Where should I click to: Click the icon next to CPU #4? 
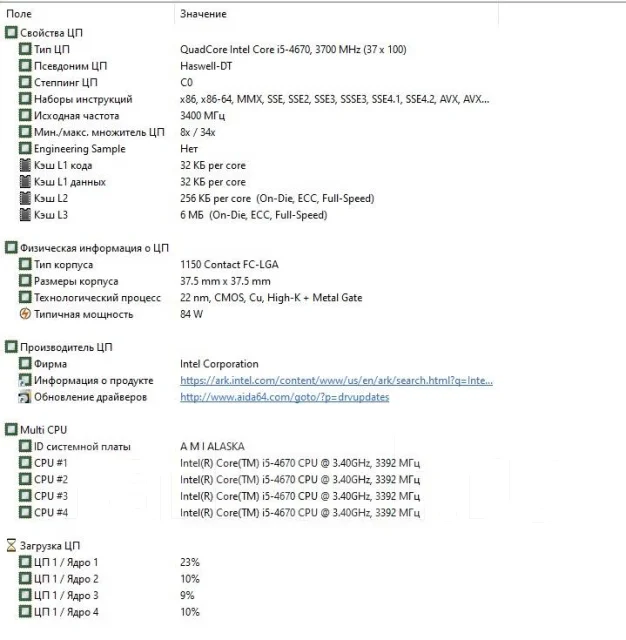[25, 512]
